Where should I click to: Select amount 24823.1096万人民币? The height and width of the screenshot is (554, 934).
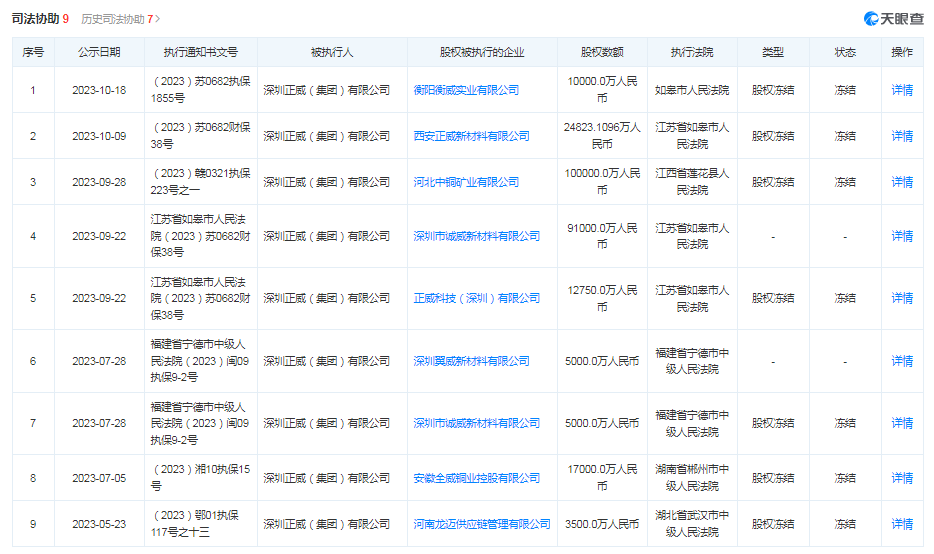[x=602, y=136]
